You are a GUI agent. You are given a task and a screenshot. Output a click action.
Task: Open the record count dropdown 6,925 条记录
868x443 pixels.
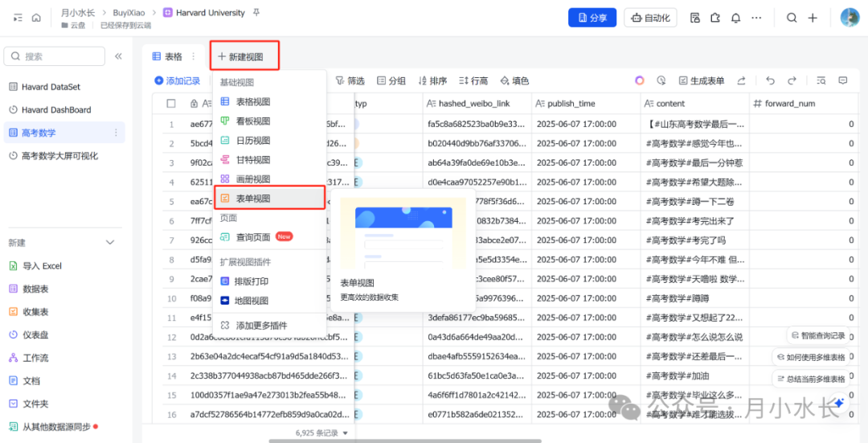[322, 433]
